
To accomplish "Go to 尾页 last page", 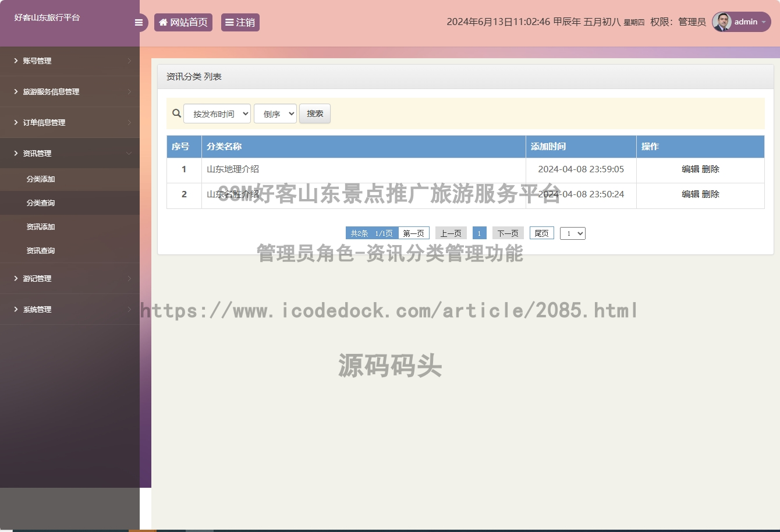I will [x=542, y=233].
